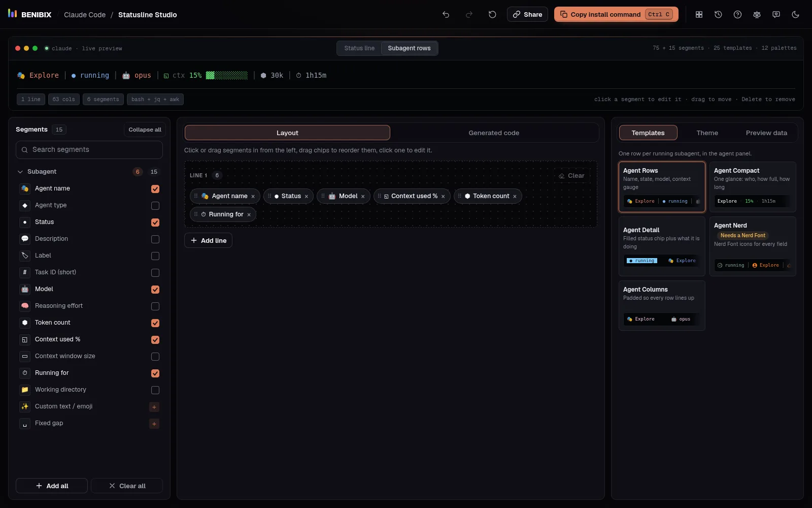Enable the Working directory checkbox
The height and width of the screenshot is (508, 812).
click(x=155, y=390)
